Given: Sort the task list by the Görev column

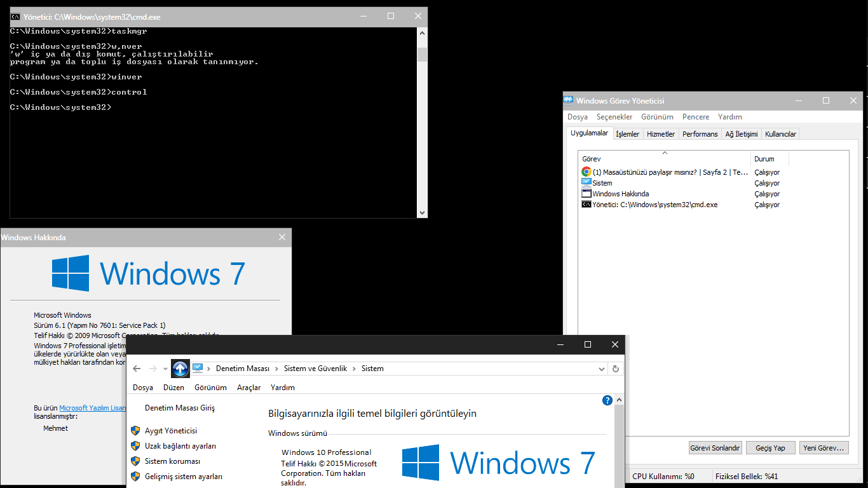Looking at the screenshot, I should [665, 158].
